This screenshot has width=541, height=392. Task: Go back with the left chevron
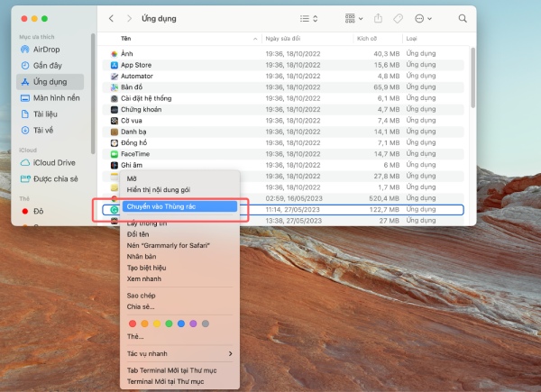111,18
